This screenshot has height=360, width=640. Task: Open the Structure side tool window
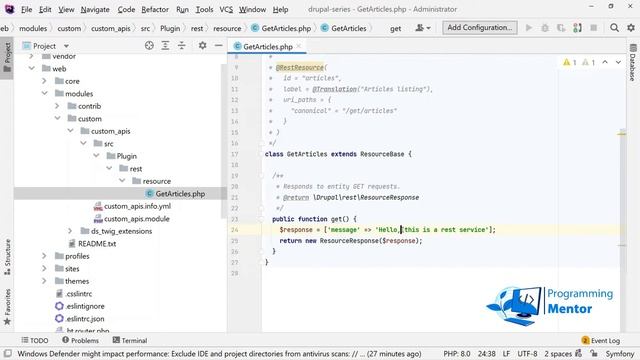(x=7, y=257)
